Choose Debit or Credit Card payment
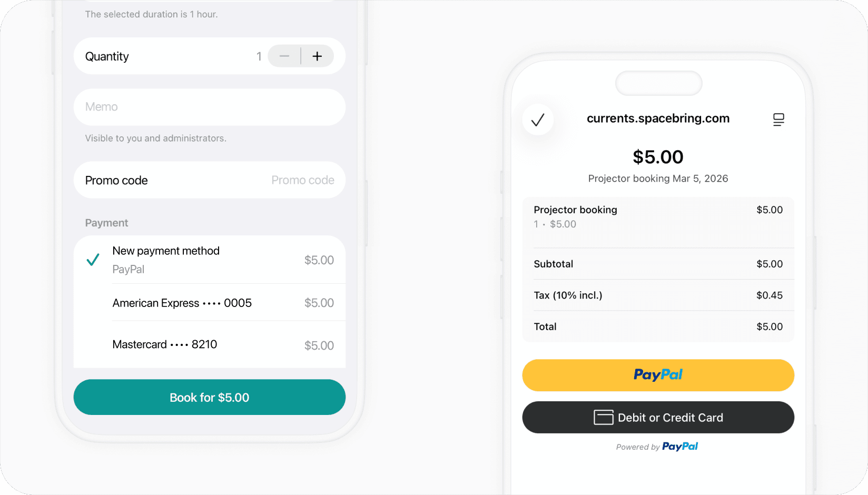 [x=658, y=417]
